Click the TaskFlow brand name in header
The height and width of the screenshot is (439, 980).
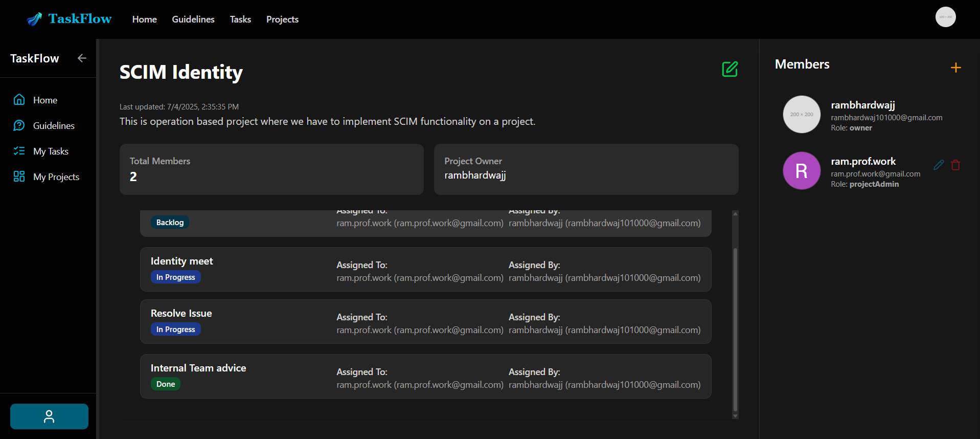pyautogui.click(x=80, y=19)
